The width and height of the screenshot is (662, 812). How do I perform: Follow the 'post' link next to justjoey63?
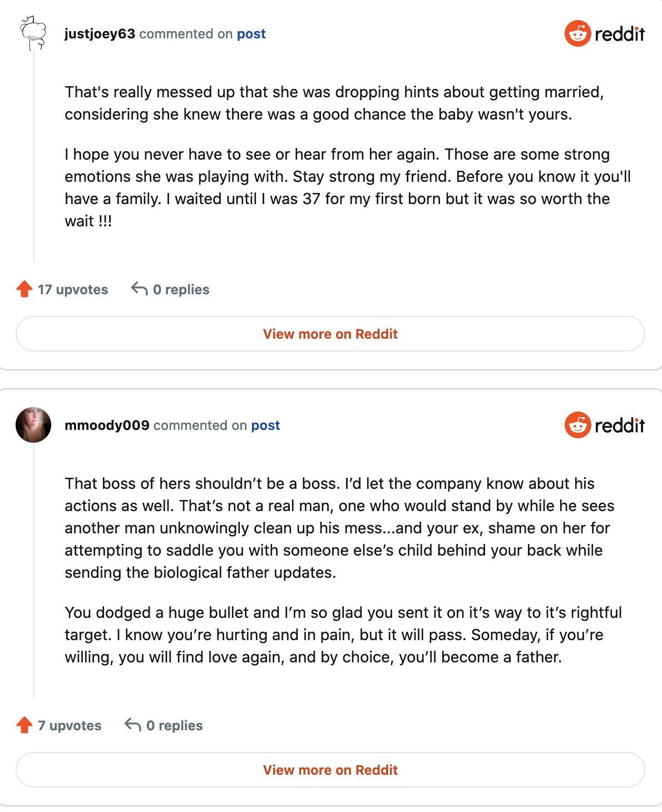pos(251,34)
